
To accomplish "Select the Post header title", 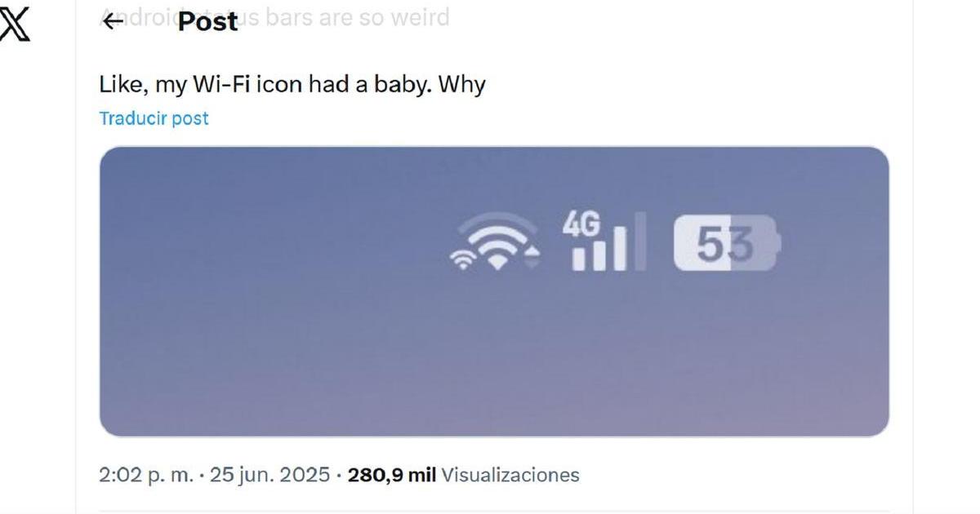I will coord(207,22).
